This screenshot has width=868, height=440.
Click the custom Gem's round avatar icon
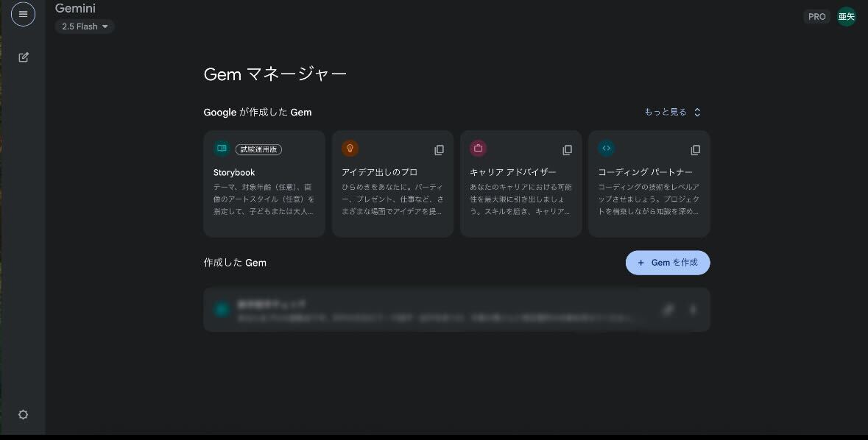point(222,310)
